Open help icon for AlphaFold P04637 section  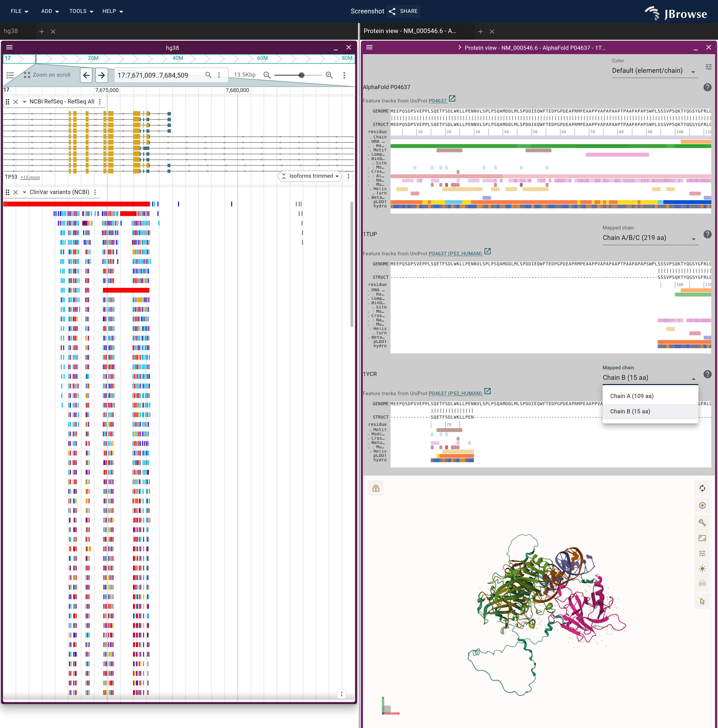click(x=707, y=87)
